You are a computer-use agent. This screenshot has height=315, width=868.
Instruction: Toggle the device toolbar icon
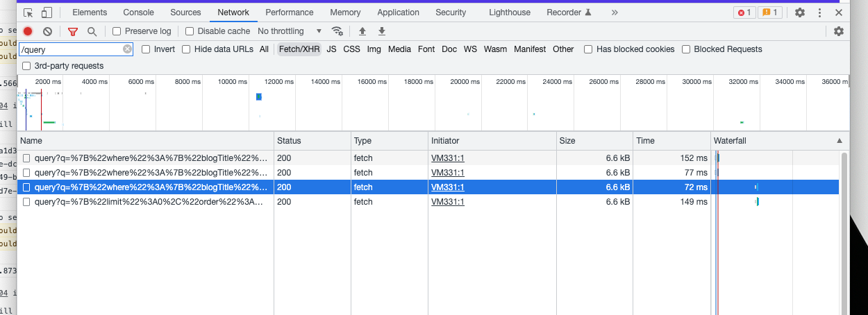click(x=47, y=12)
